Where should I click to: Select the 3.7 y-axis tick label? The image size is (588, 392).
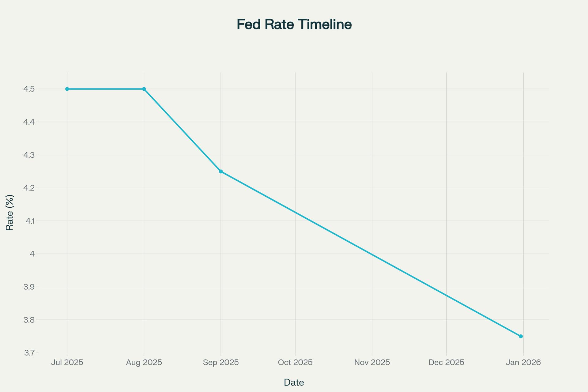coord(29,353)
